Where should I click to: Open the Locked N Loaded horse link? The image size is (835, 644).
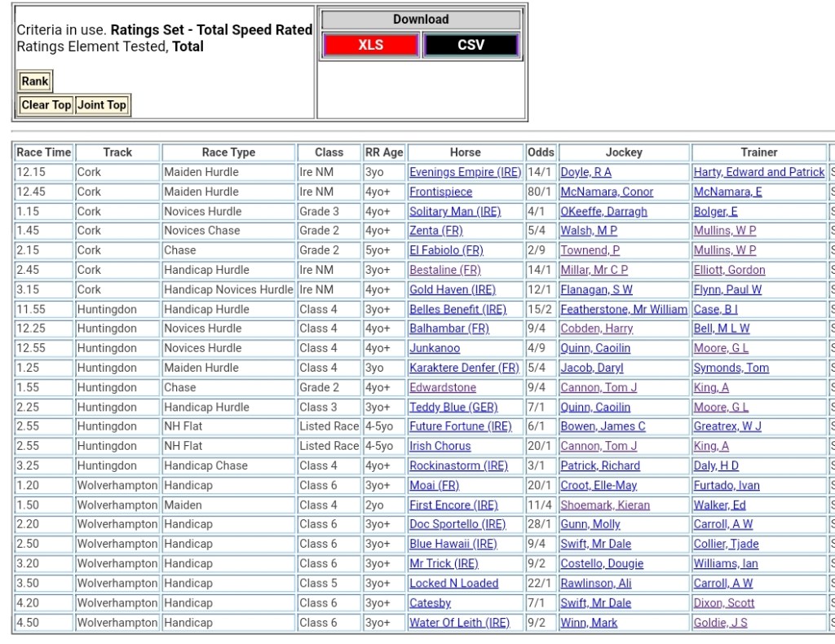(453, 583)
